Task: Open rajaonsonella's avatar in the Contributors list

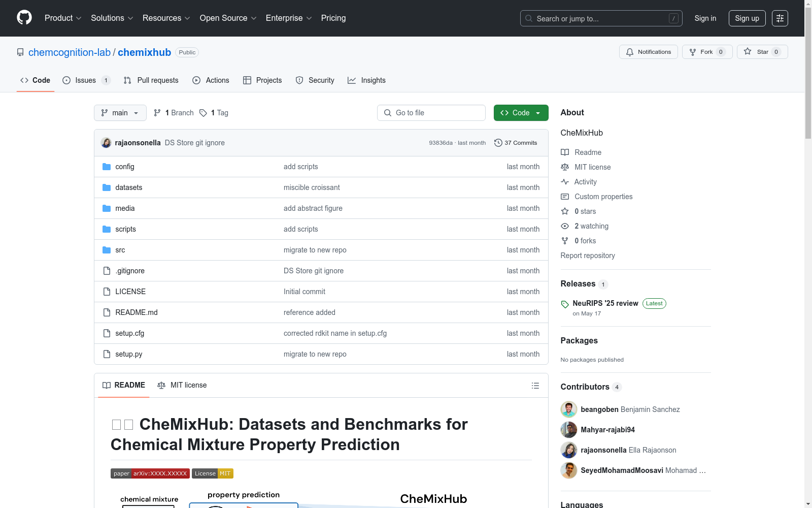Action: [569, 450]
